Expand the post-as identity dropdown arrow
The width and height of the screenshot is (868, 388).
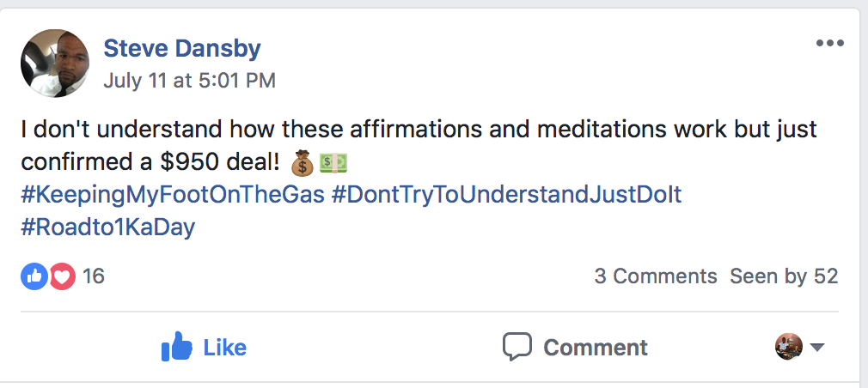tap(817, 348)
